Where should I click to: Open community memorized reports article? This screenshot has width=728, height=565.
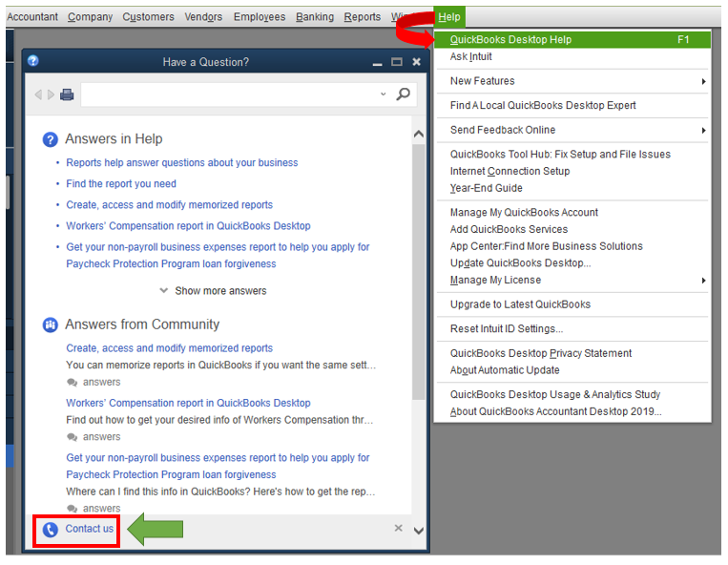tap(170, 348)
